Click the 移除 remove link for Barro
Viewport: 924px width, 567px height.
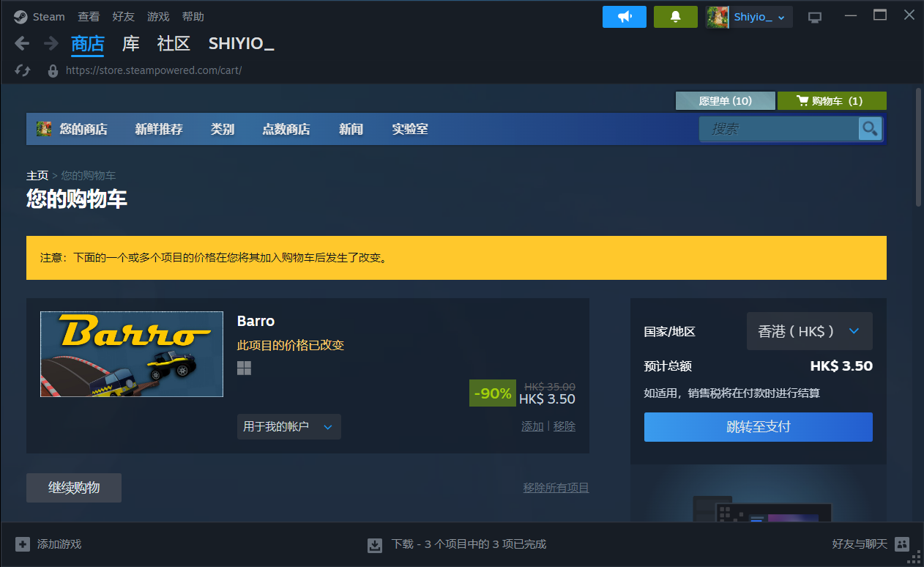click(x=564, y=426)
